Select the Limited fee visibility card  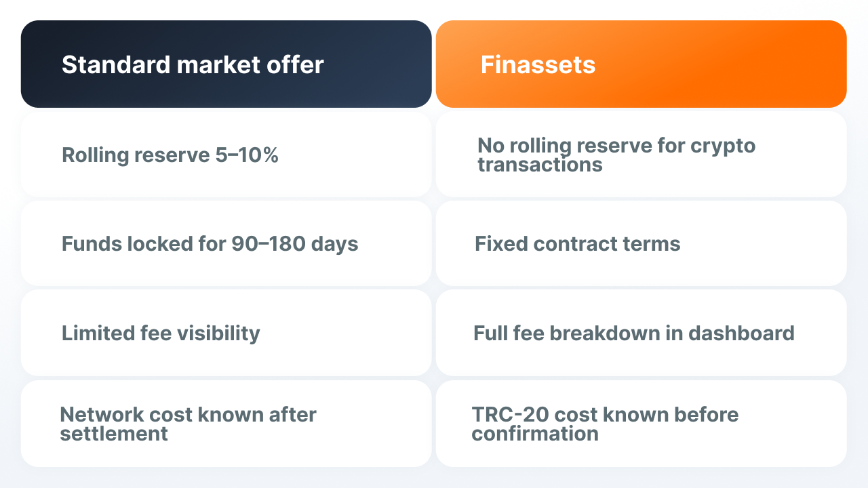click(x=226, y=333)
